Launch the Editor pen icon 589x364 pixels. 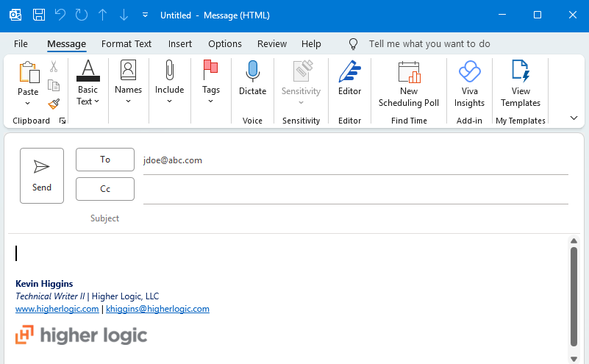349,71
